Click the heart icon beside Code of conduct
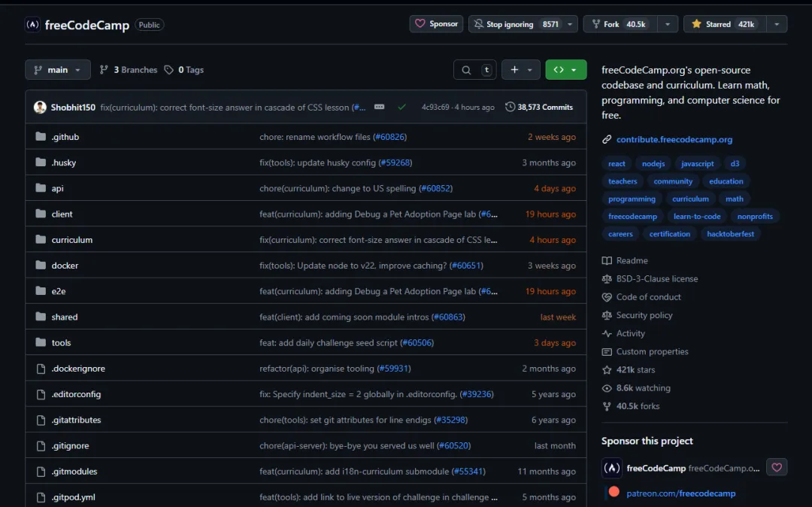Image resolution: width=812 pixels, height=507 pixels. coord(607,297)
